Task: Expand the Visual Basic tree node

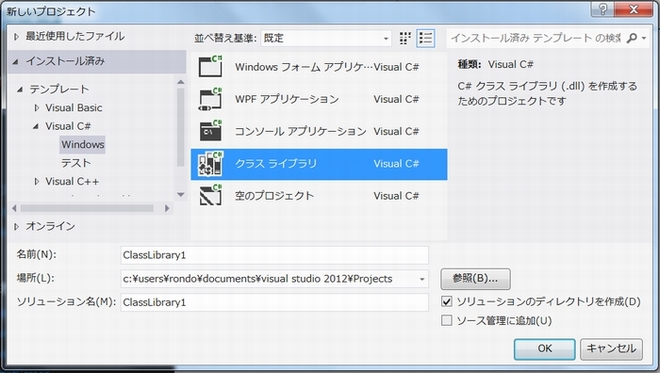Action: [x=37, y=108]
